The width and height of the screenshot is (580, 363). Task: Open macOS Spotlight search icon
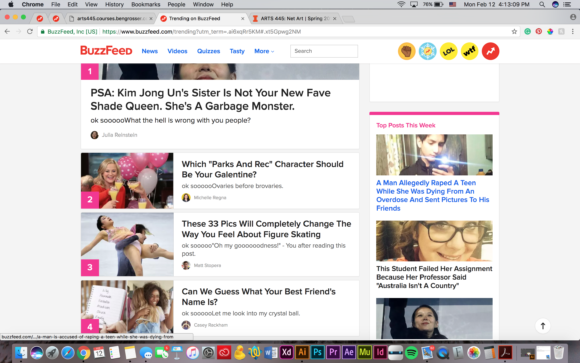pyautogui.click(x=542, y=4)
